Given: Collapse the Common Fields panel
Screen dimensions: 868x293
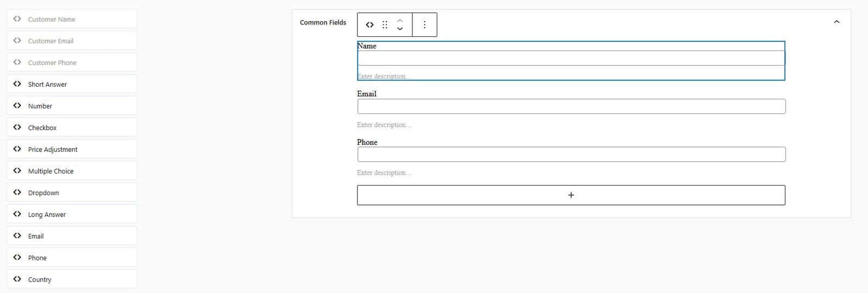Looking at the screenshot, I should click(837, 22).
